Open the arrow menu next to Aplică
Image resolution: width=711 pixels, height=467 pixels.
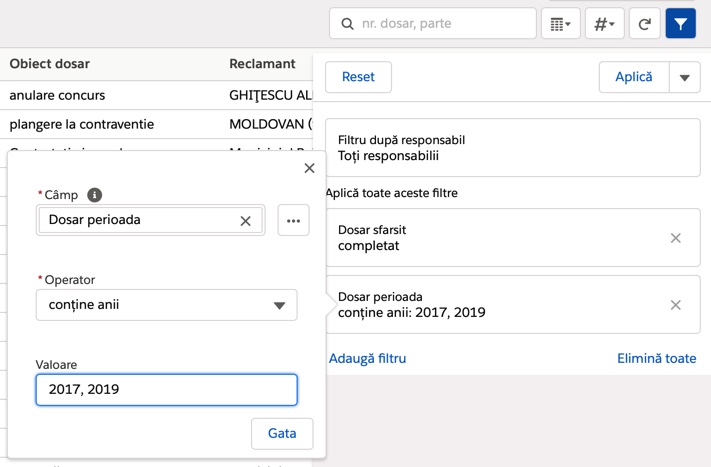(x=684, y=77)
